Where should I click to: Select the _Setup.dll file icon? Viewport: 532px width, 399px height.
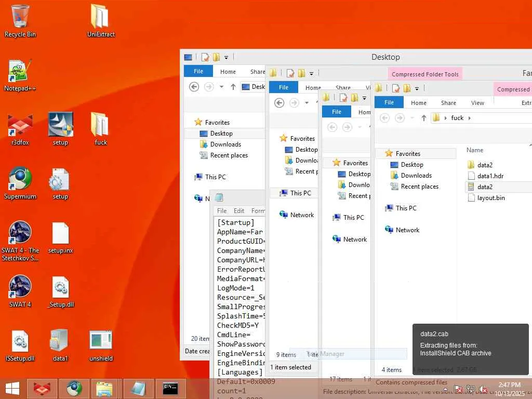point(60,291)
